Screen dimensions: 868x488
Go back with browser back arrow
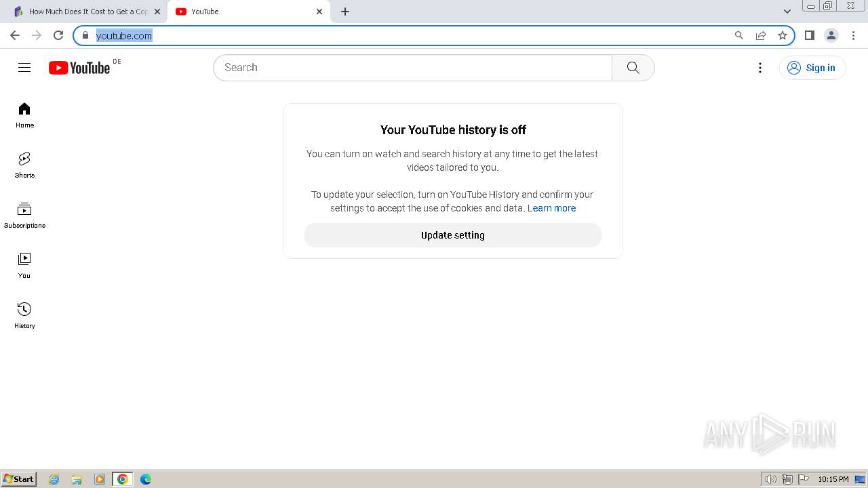[x=15, y=35]
